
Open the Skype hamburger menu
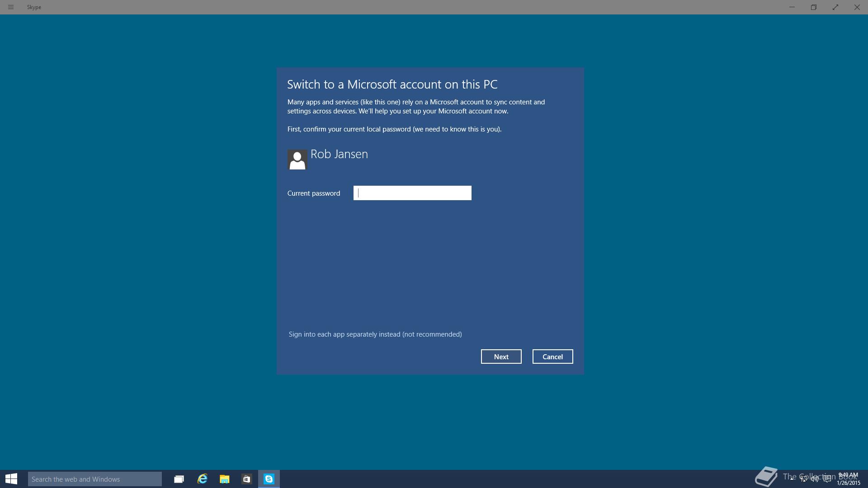[11, 7]
